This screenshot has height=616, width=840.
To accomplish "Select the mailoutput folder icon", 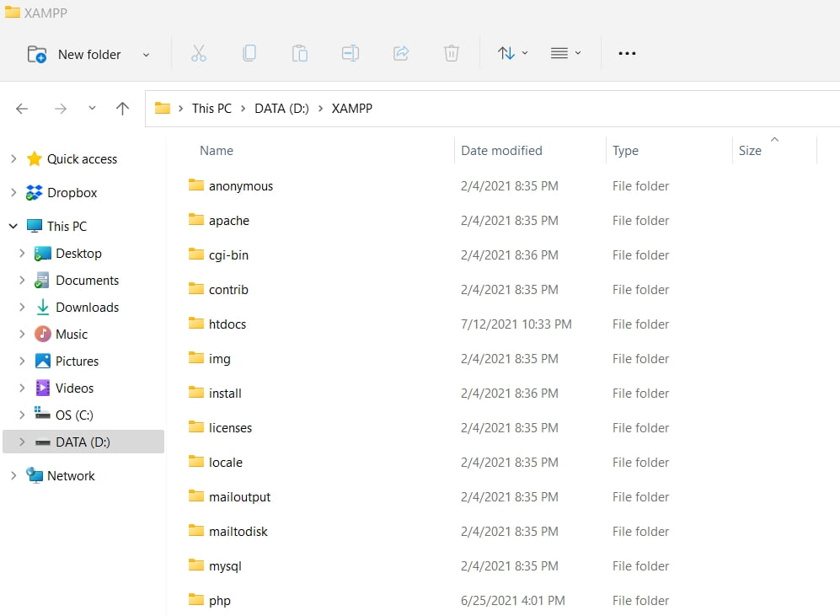I will coord(196,496).
